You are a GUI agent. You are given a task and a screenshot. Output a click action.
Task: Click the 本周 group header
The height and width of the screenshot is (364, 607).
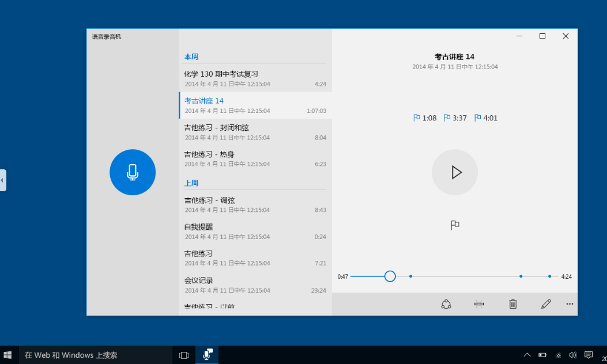click(x=191, y=56)
